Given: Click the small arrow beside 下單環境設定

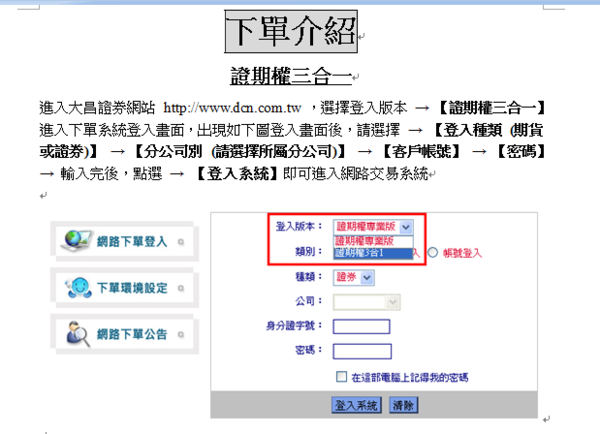Looking at the screenshot, I should 180,288.
